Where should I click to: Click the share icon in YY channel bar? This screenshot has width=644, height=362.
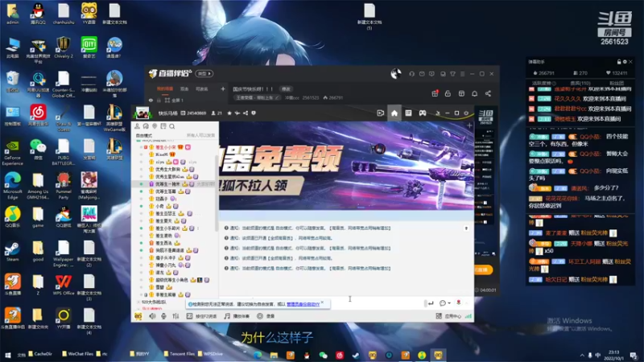[246, 113]
